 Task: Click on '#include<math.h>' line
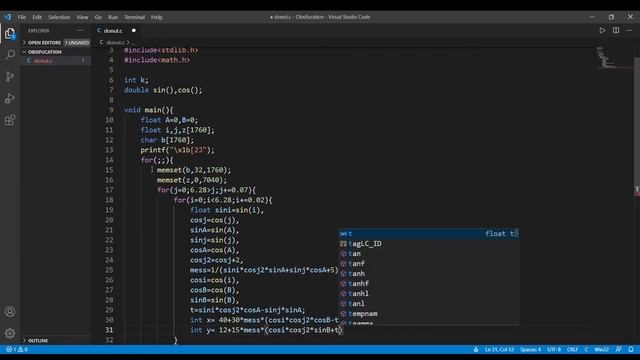(x=157, y=60)
